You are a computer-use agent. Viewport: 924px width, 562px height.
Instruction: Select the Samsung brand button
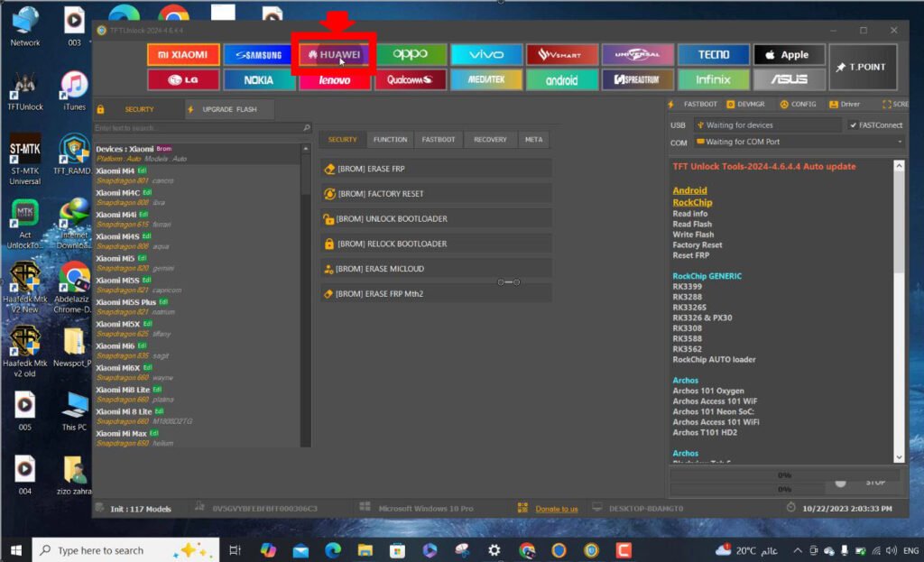[x=259, y=55]
